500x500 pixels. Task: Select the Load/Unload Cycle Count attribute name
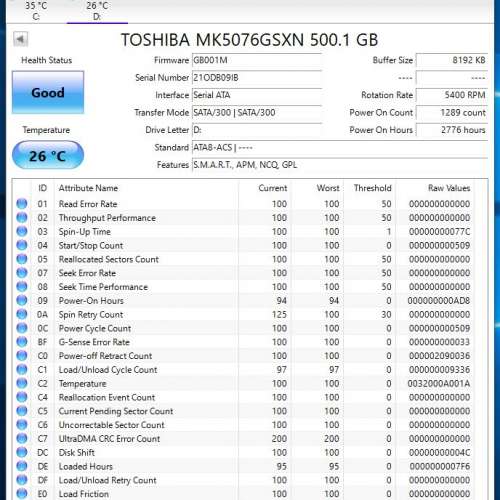[108, 370]
